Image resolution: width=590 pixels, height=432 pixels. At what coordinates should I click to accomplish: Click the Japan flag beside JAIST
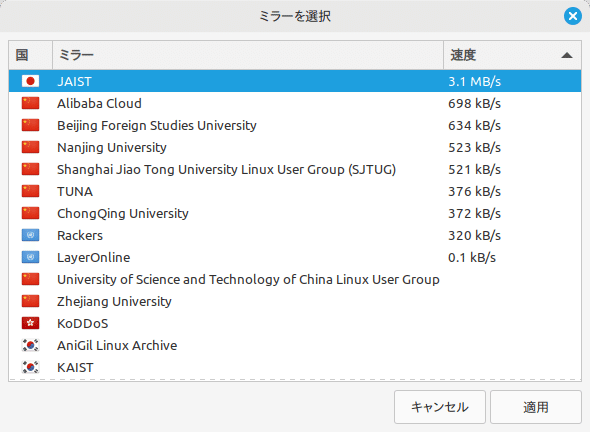click(30, 81)
